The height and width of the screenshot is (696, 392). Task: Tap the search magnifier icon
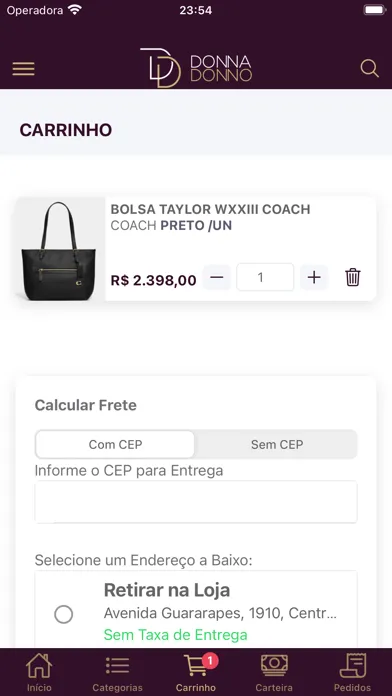[x=369, y=69]
